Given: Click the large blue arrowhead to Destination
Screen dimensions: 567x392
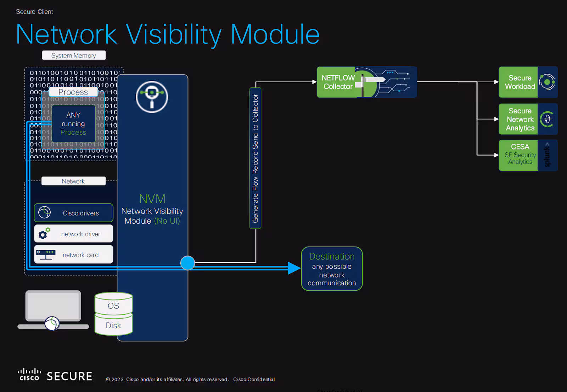Looking at the screenshot, I should (294, 268).
